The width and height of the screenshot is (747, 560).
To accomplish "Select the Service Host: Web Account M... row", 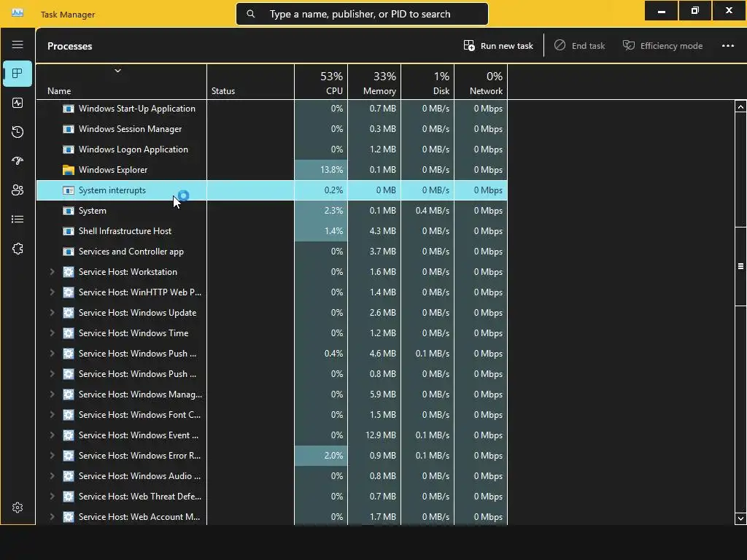I will 272,517.
